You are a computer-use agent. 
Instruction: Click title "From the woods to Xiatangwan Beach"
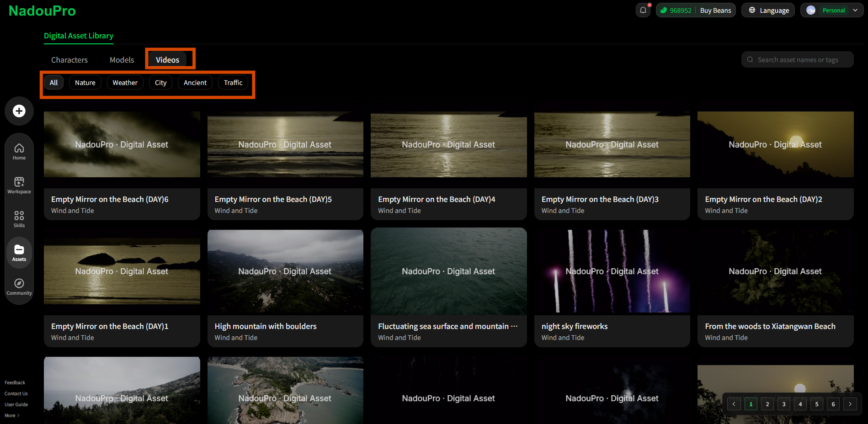pos(770,326)
